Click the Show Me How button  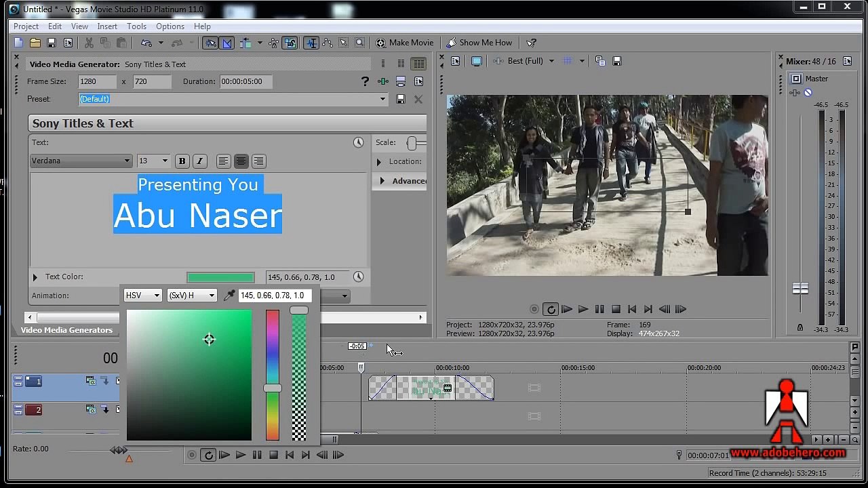479,43
